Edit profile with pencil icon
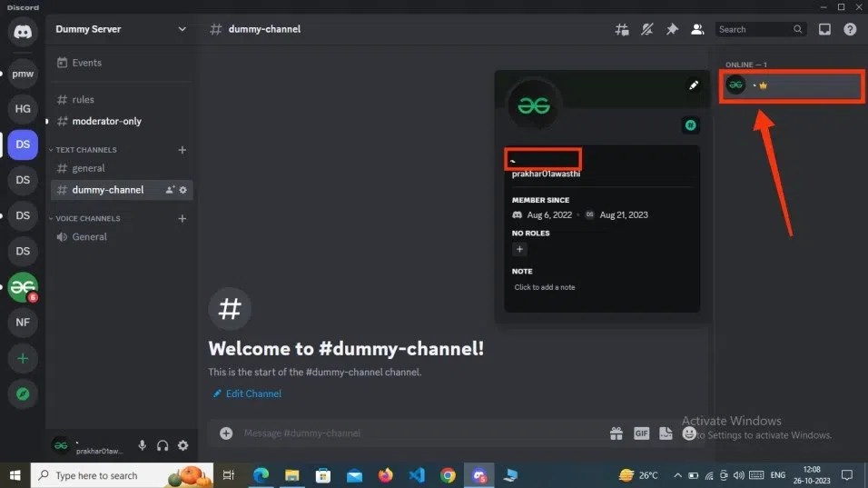The image size is (868, 488). tap(693, 85)
